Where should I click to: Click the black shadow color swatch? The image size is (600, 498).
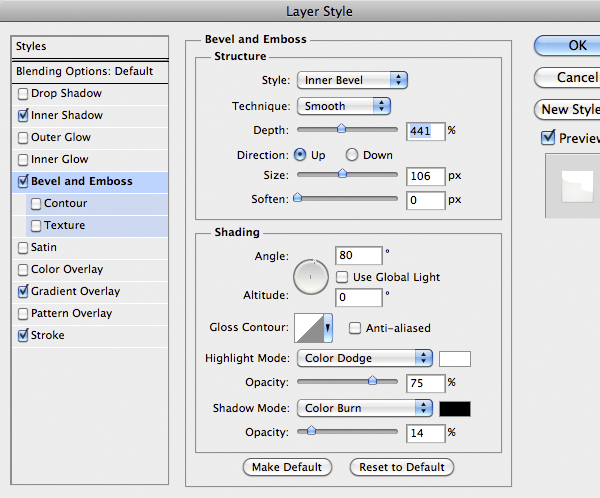455,408
